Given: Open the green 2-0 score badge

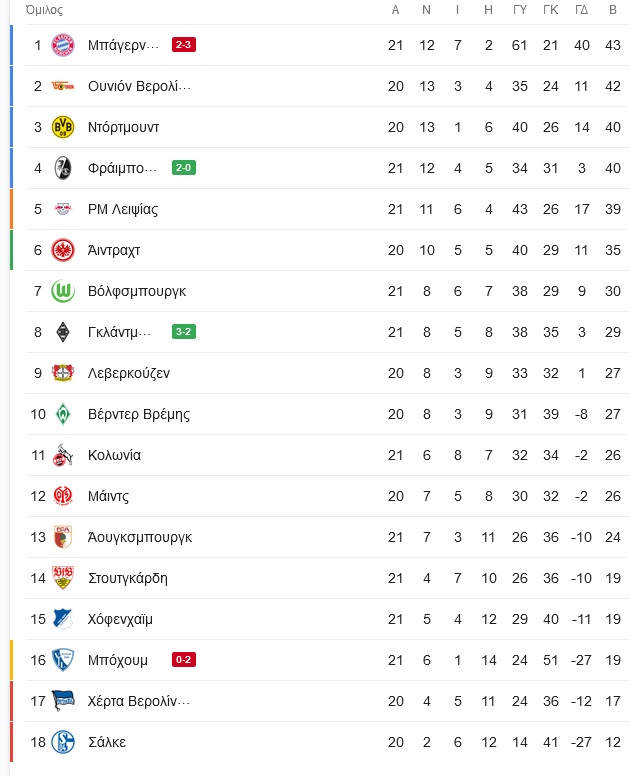Looking at the screenshot, I should point(184,168).
